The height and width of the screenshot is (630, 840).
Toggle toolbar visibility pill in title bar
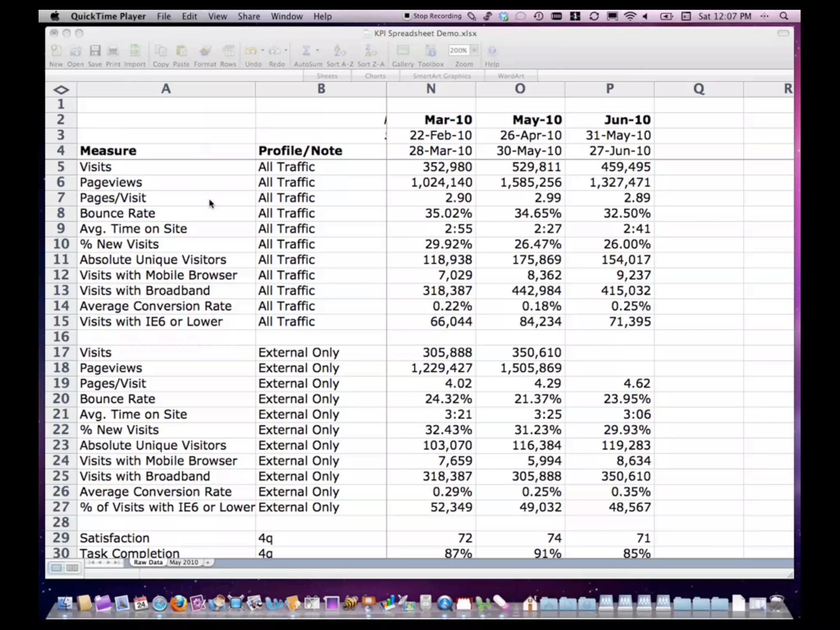click(783, 33)
